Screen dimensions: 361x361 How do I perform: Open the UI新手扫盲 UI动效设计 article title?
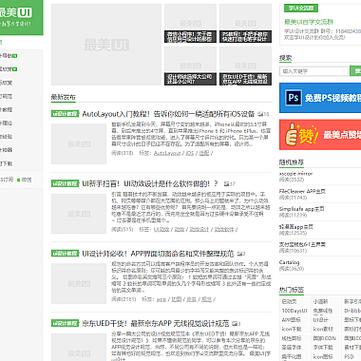[150, 184]
